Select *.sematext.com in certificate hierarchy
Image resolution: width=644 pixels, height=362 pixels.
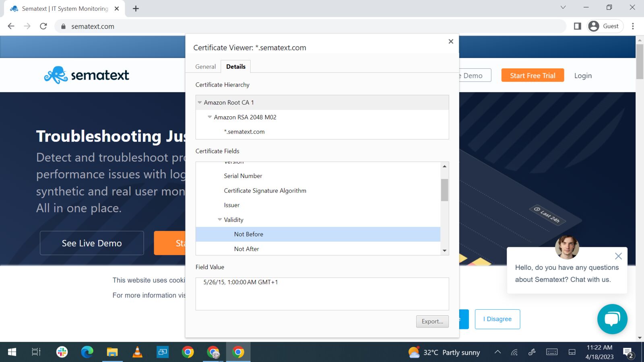[x=322, y=132]
